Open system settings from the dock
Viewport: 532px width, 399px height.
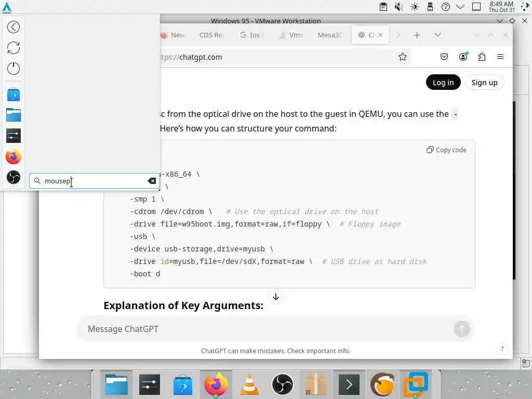[149, 384]
